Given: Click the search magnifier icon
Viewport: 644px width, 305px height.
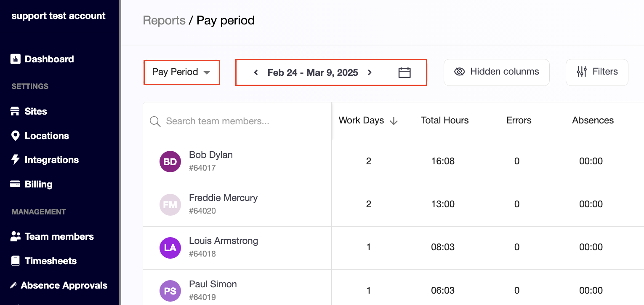Looking at the screenshot, I should coord(155,121).
